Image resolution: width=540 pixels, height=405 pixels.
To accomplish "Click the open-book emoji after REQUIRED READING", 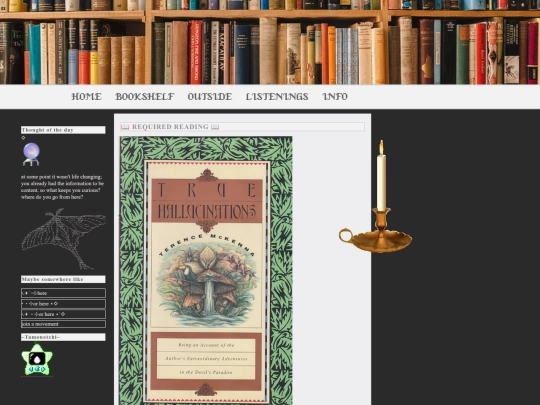I will (x=215, y=127).
